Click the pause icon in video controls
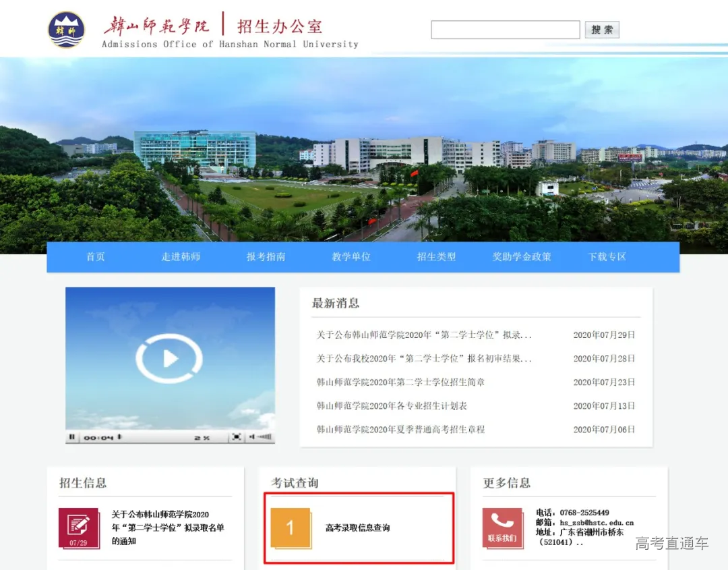Screen dimensions: 728x570 coord(73,437)
